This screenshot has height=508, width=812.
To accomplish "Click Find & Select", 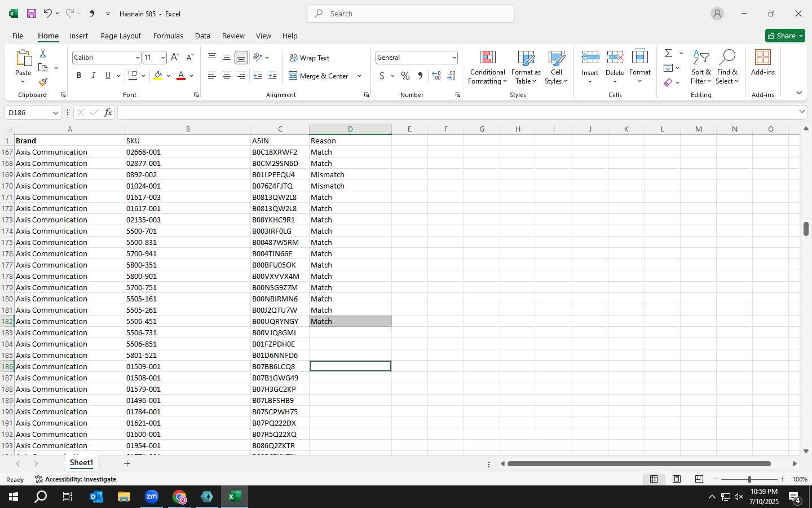I will (727, 68).
